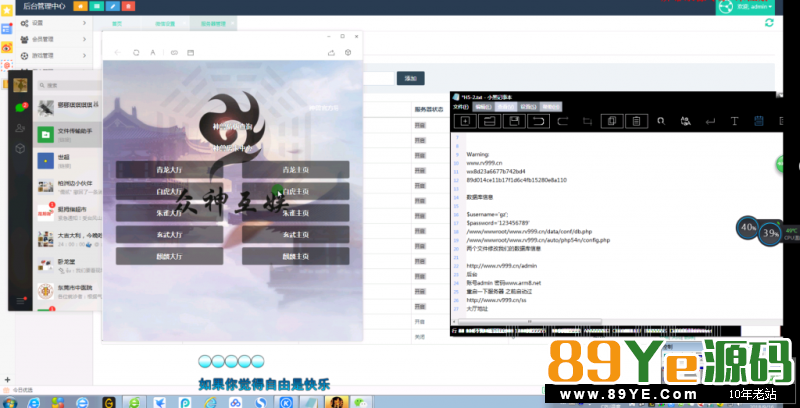Viewport: 800px width, 408px height.
Task: Click the plus icon at browser sidebar bottom
Action: pyautogui.click(x=7, y=380)
